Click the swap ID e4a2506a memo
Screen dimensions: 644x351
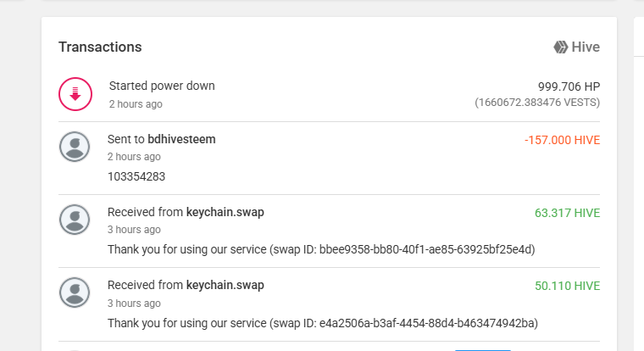pos(323,323)
